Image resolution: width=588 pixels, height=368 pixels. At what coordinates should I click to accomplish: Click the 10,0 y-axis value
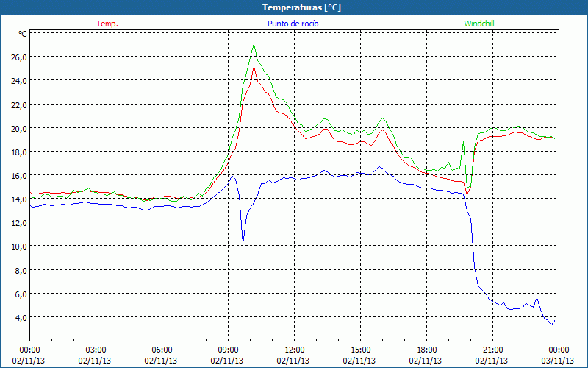pos(18,247)
